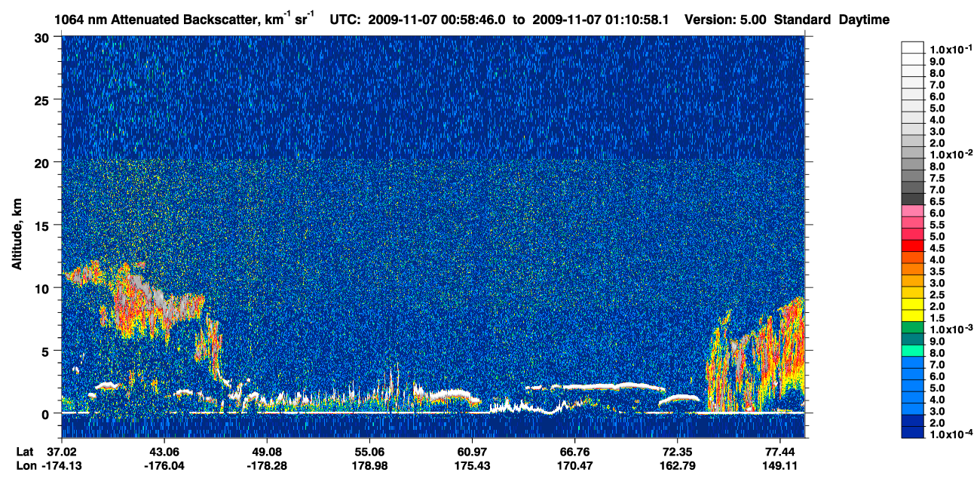The width and height of the screenshot is (980, 503).
Task: Click colorbar label "3.5"
Action: point(938,271)
